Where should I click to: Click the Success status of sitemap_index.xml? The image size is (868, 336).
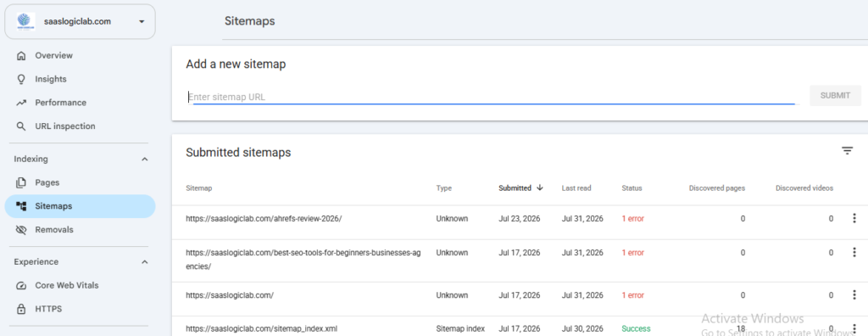point(636,329)
